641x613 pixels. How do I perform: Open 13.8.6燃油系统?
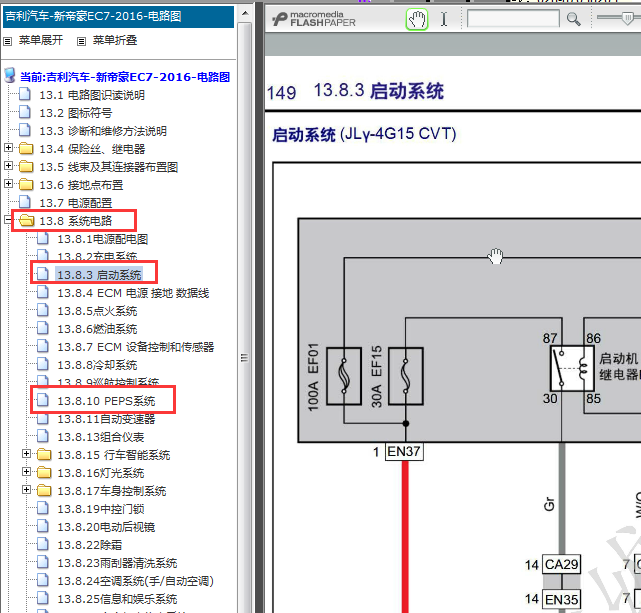97,329
